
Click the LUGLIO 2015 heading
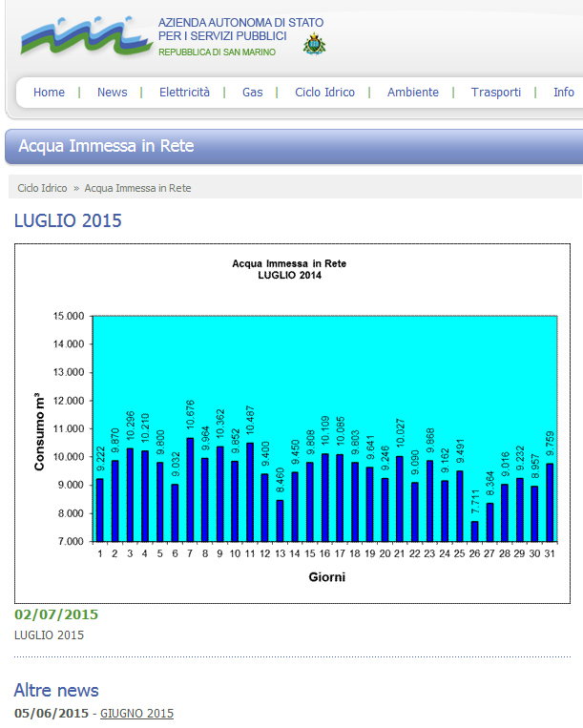coord(68,220)
